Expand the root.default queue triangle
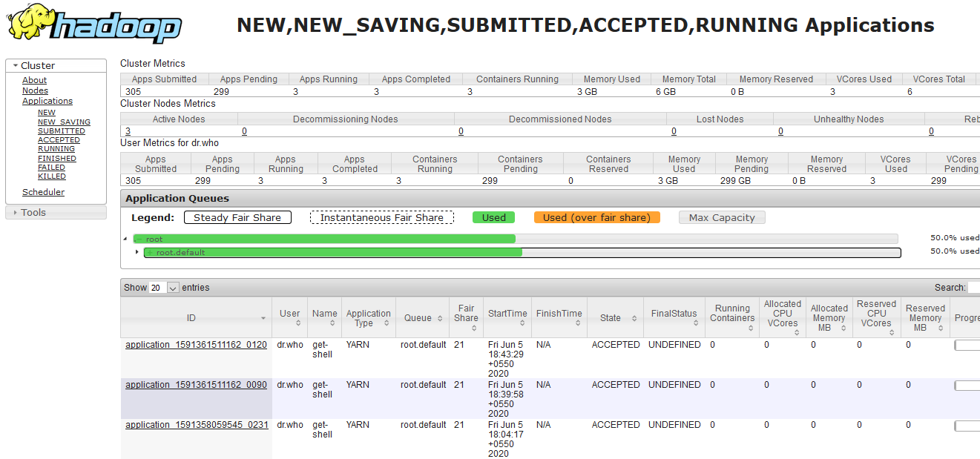Image resolution: width=980 pixels, height=459 pixels. 137,252
